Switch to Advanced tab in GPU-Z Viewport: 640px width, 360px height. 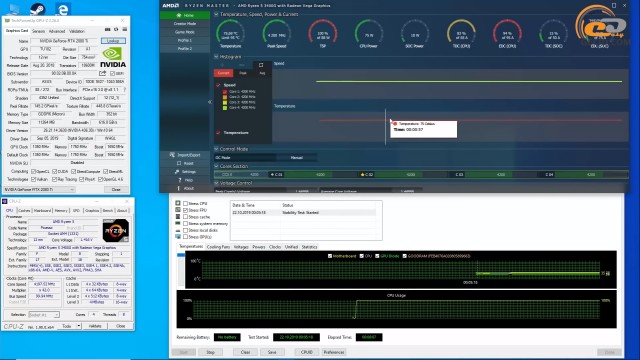point(57,31)
